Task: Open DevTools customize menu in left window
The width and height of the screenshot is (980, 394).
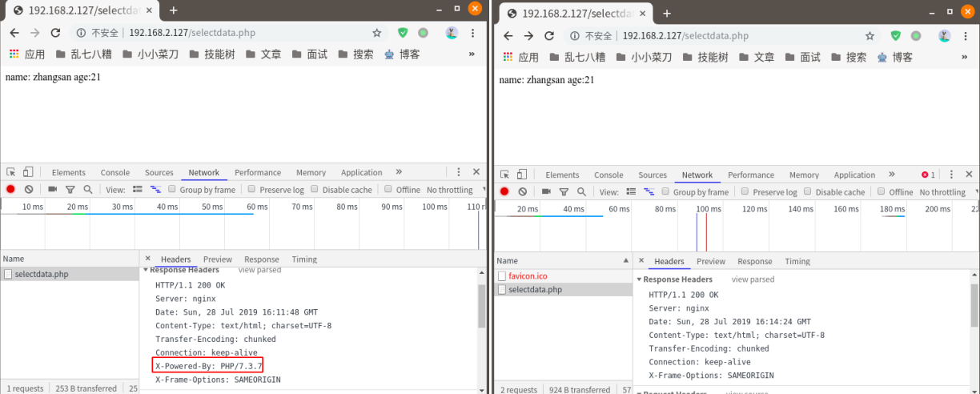Action: point(459,172)
